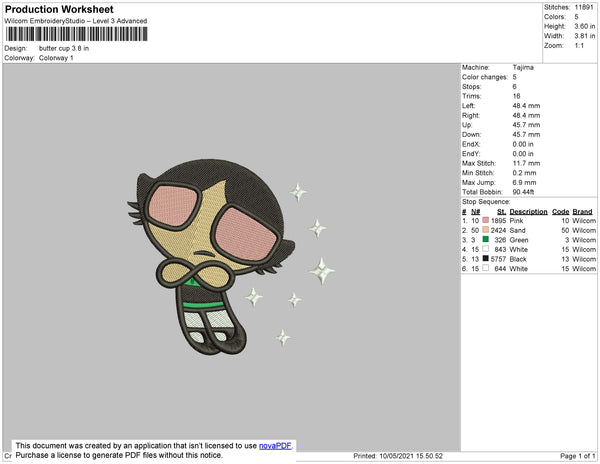Click the 'Max Jump:' value 6.9 mm
The width and height of the screenshot is (600, 464).
pos(524,182)
